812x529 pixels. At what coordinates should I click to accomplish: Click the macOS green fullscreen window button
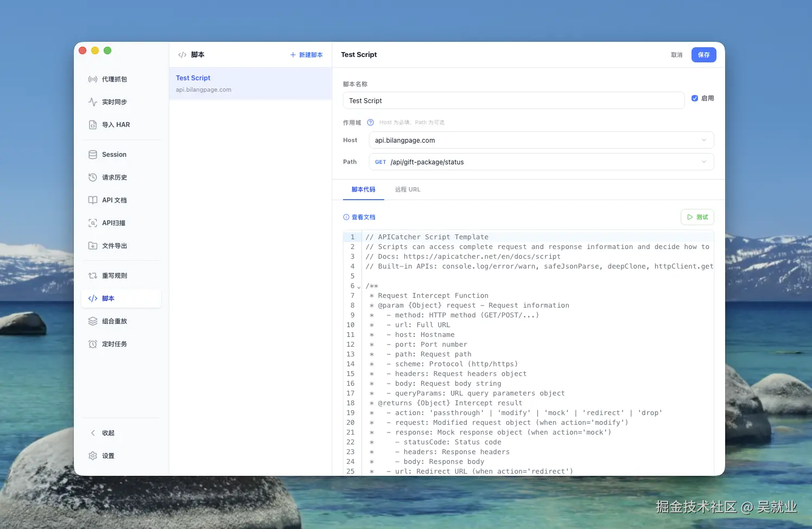[107, 50]
